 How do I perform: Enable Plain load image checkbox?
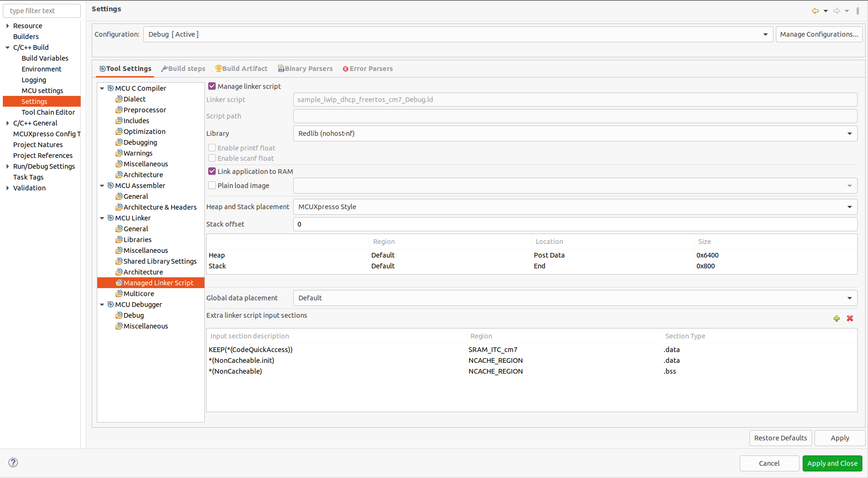coord(212,186)
